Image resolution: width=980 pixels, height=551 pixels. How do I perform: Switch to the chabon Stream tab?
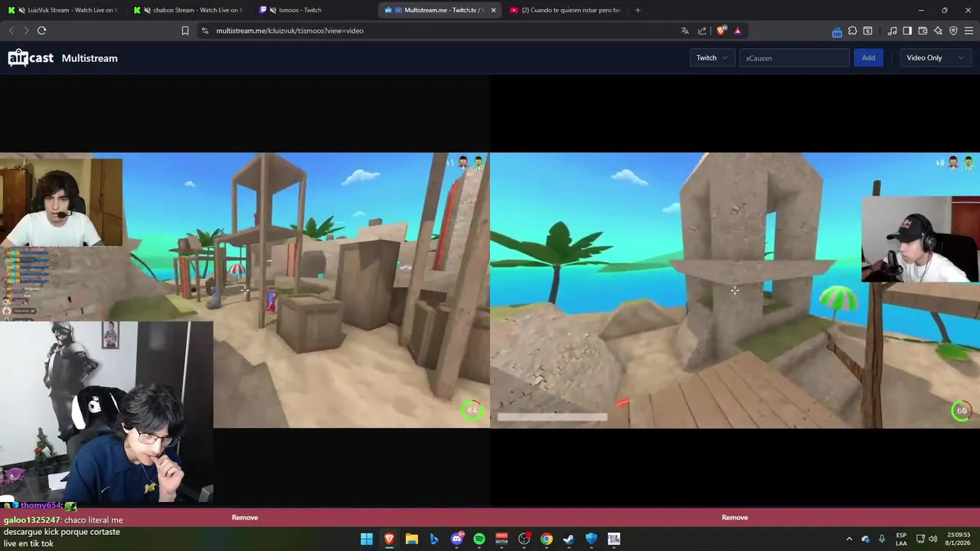[188, 10]
